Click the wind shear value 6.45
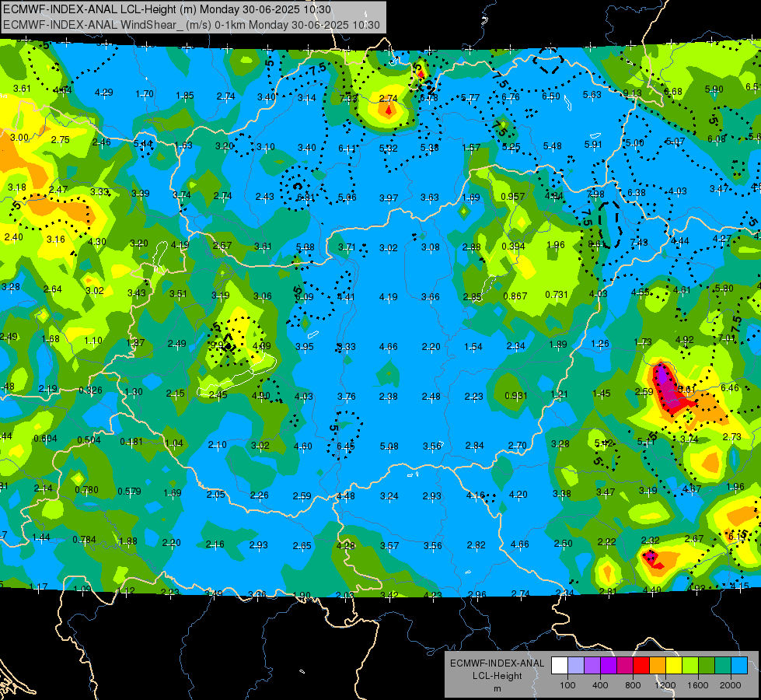The width and height of the screenshot is (761, 700). pos(346,446)
